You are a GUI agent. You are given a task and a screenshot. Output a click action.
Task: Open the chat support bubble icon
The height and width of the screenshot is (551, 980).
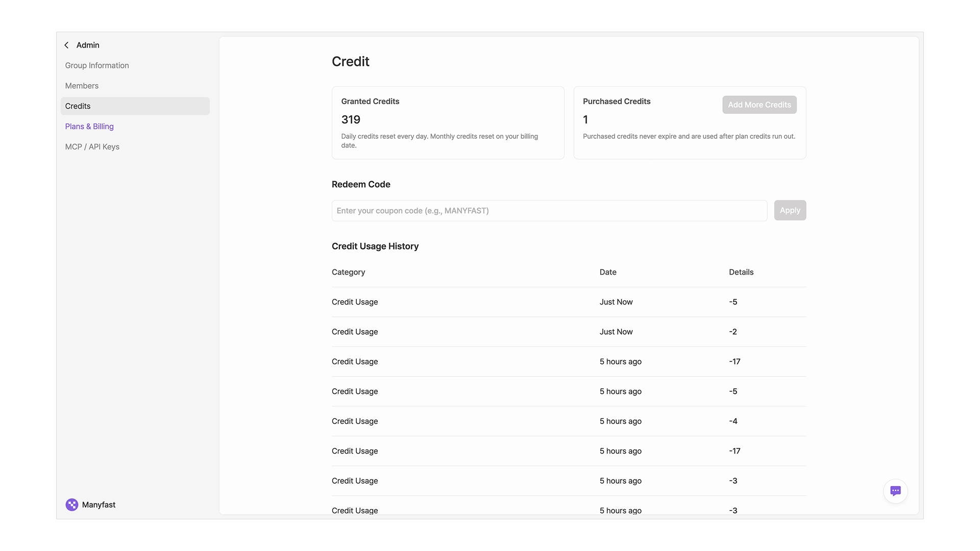895,491
